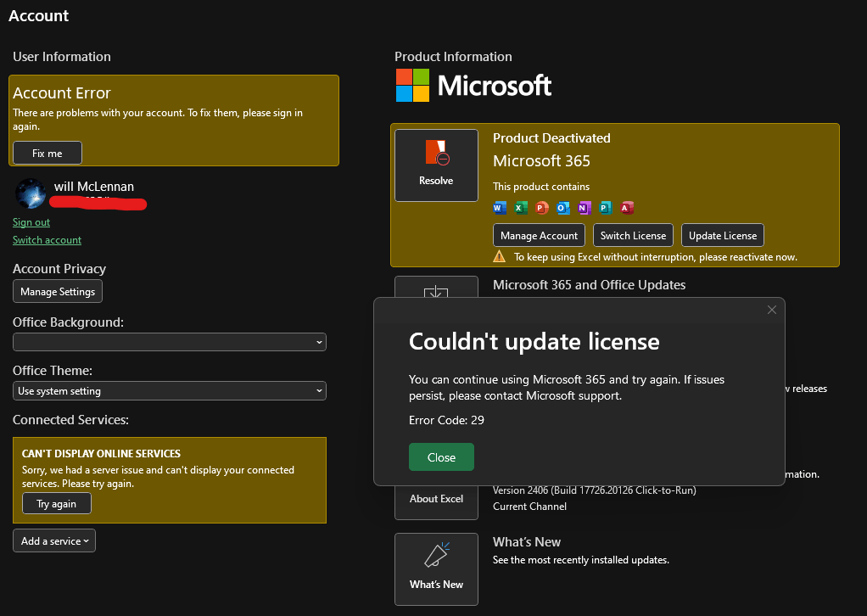Click the warning triangle reactivation icon
This screenshot has height=616, width=867.
pos(500,256)
